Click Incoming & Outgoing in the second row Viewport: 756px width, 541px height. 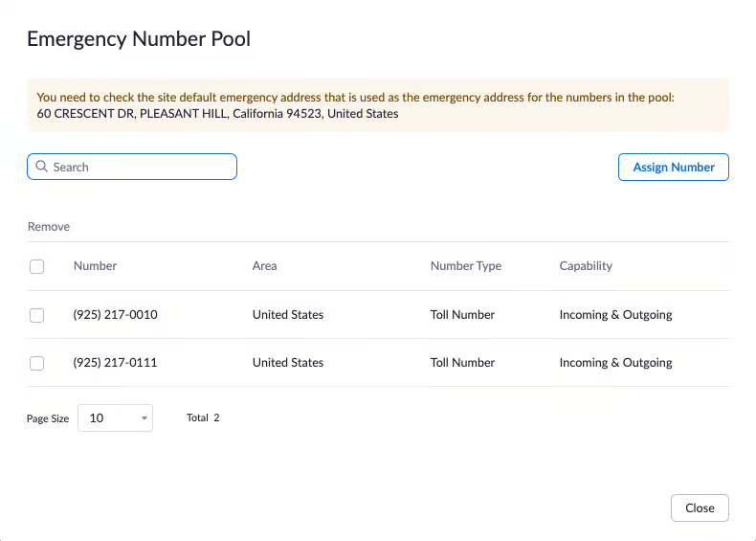click(615, 363)
